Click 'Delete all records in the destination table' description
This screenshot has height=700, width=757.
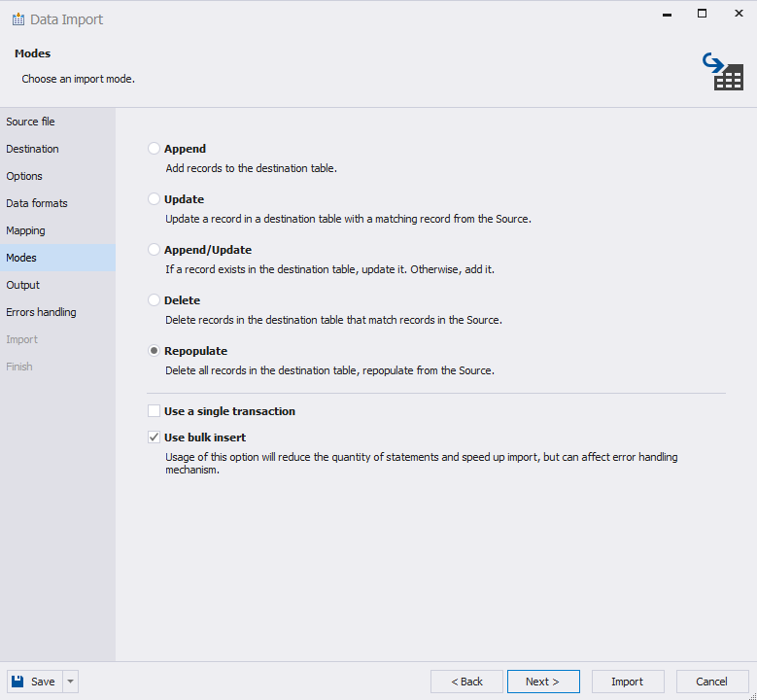click(329, 370)
